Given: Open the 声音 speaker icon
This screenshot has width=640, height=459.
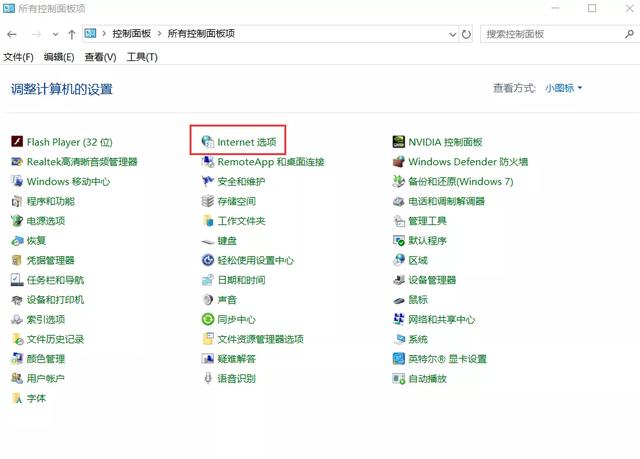Looking at the screenshot, I should click(x=208, y=299).
